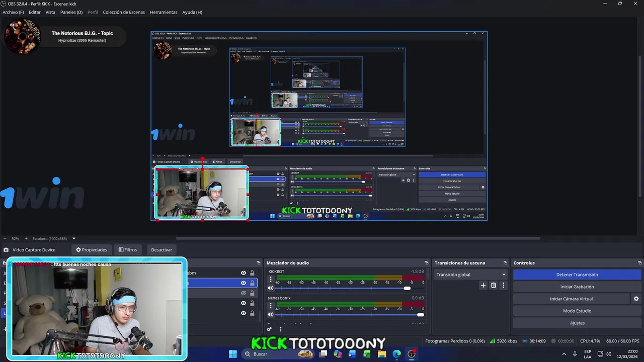
Task: Open the Archivo menu
Action: point(13,12)
